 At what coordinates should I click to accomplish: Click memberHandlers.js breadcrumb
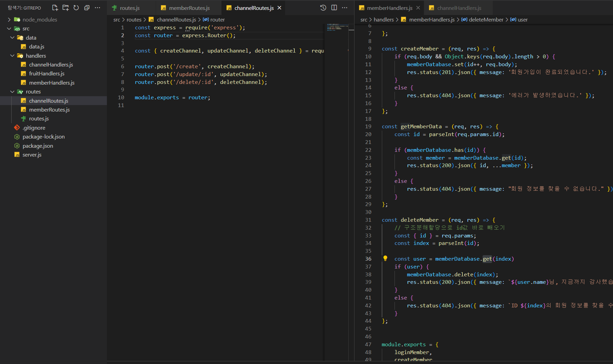coord(432,20)
